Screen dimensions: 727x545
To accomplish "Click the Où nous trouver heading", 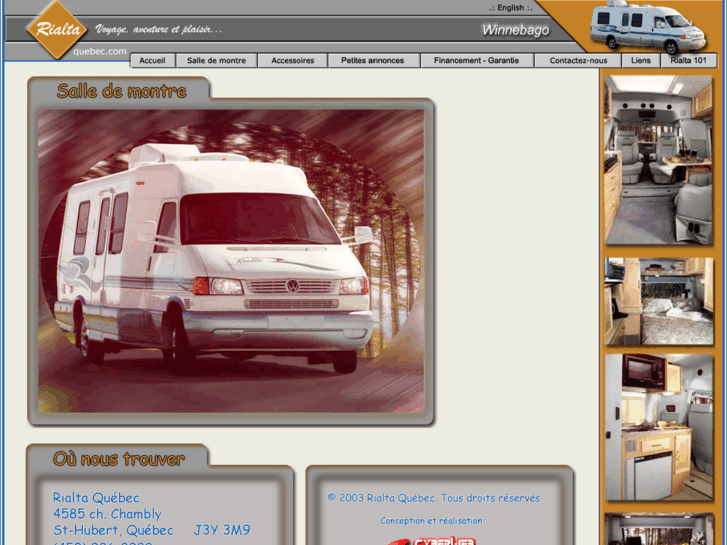I will tap(119, 459).
